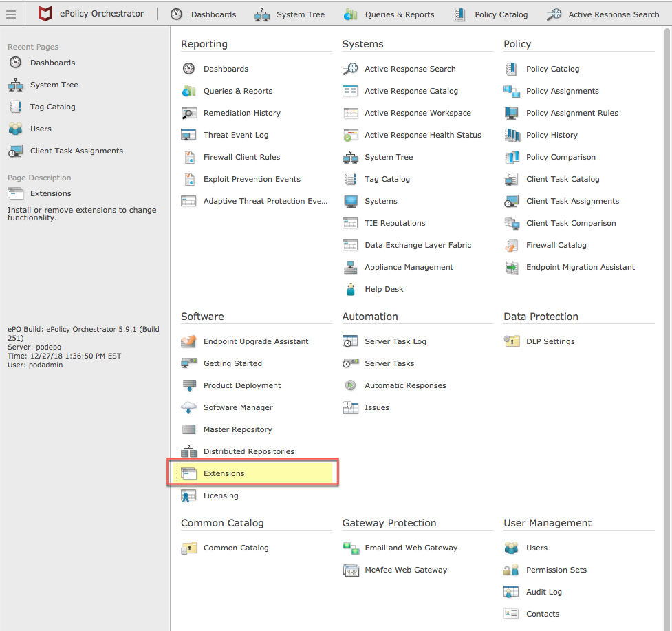
Task: Open Tag Catalog in Systems section
Action: (387, 179)
